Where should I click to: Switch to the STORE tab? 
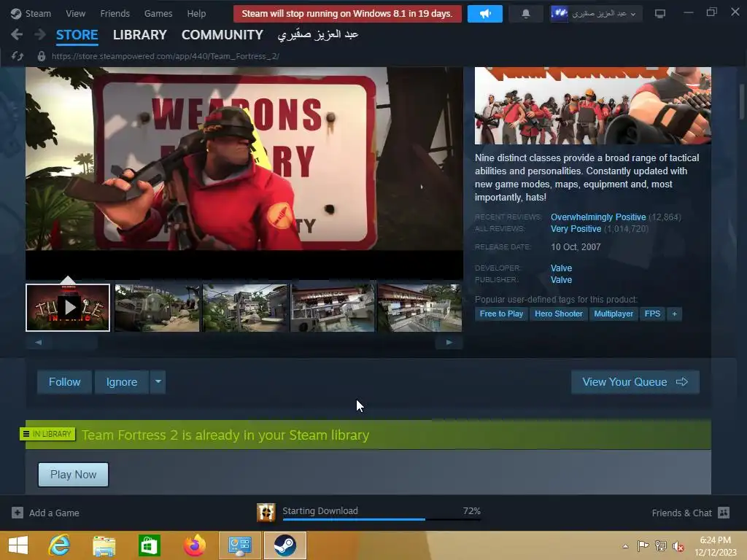pos(77,35)
